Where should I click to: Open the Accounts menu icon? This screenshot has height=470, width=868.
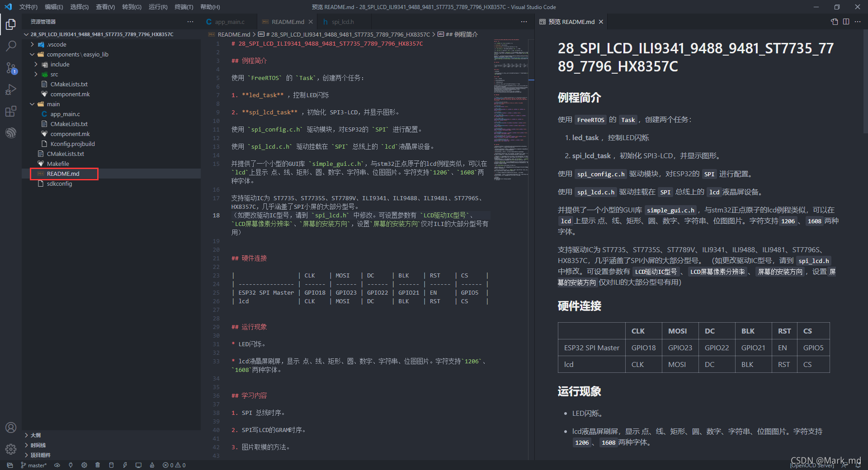point(11,428)
